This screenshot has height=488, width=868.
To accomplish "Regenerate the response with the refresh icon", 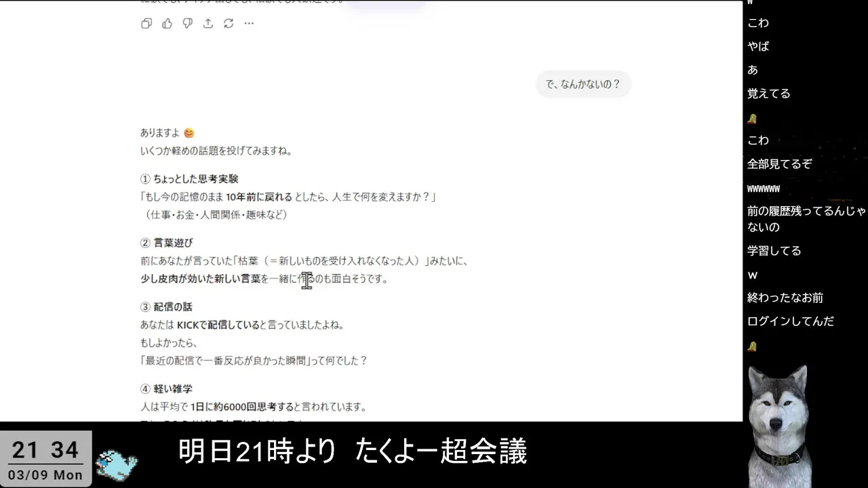I will [x=229, y=24].
